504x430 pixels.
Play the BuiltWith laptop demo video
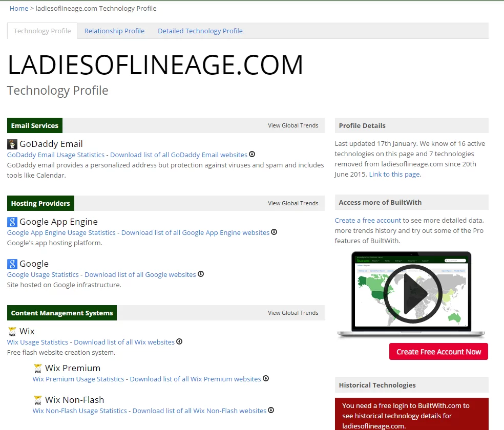[413, 294]
